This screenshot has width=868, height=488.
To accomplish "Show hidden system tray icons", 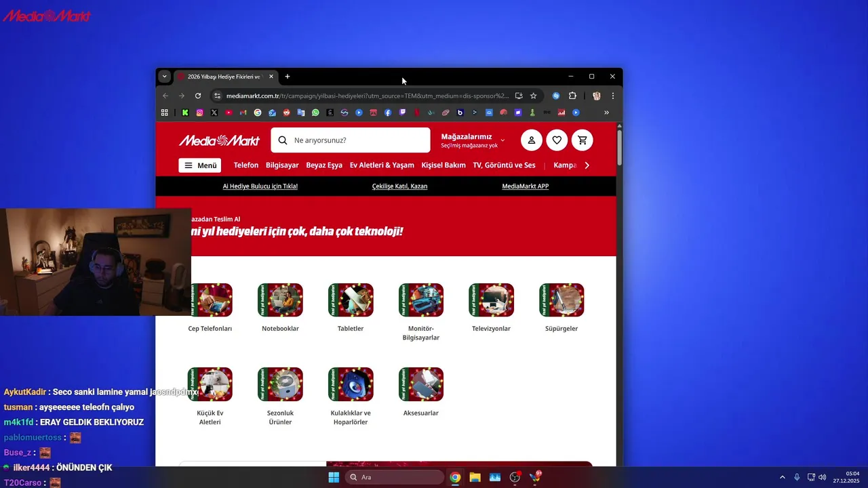I will tap(782, 477).
